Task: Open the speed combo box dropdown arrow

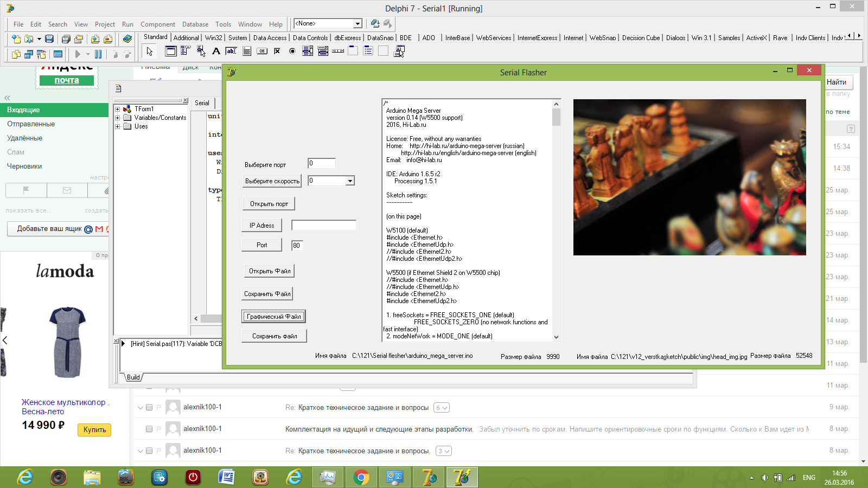Action: coord(350,181)
